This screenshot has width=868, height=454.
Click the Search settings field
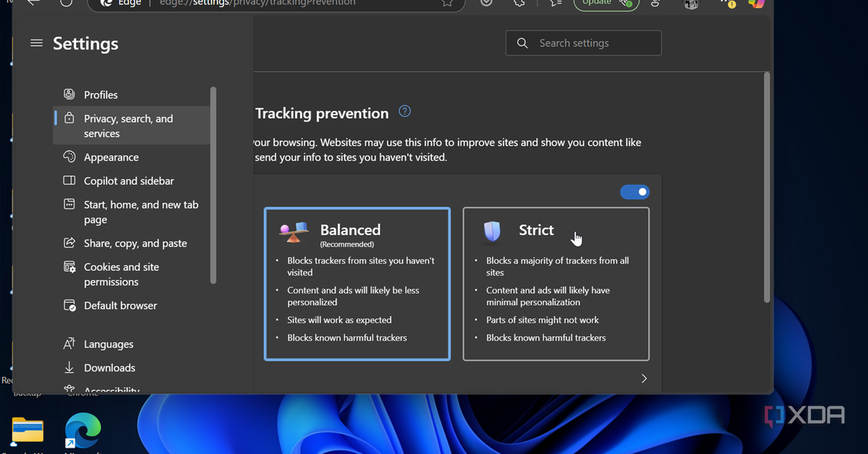click(583, 43)
